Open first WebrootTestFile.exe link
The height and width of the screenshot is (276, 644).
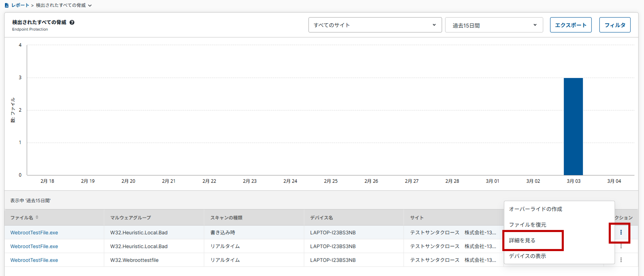pyautogui.click(x=34, y=232)
